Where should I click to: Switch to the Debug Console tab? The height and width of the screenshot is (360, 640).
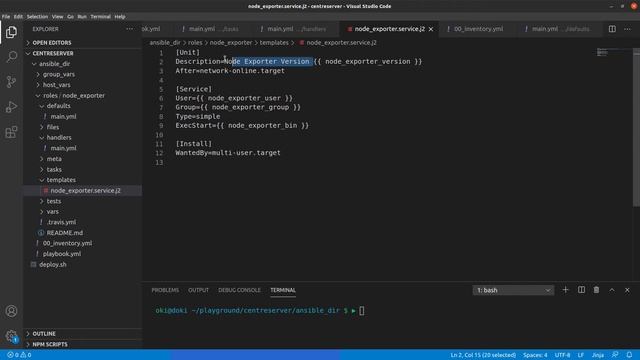point(239,290)
